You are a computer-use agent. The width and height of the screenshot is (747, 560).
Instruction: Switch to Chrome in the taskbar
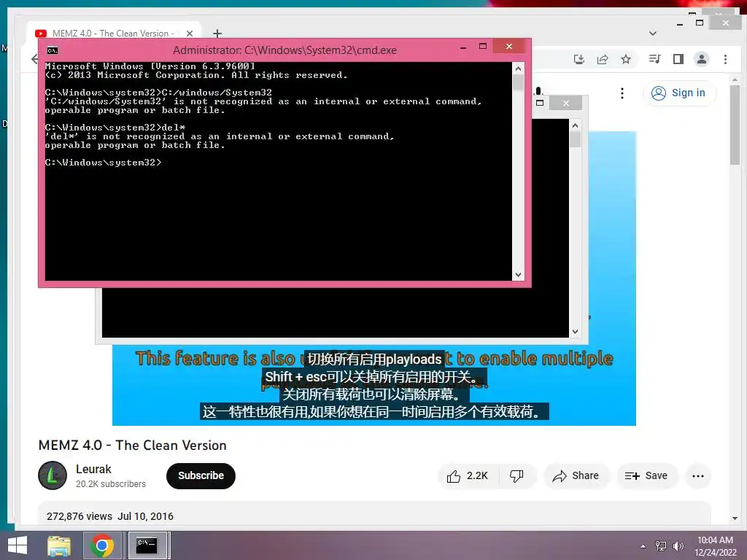point(102,545)
